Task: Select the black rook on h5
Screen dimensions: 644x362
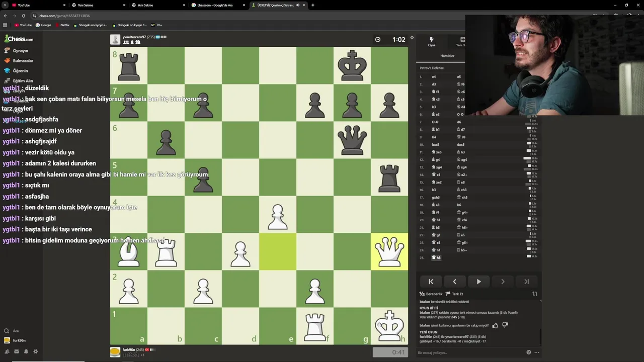Action: 389,177
